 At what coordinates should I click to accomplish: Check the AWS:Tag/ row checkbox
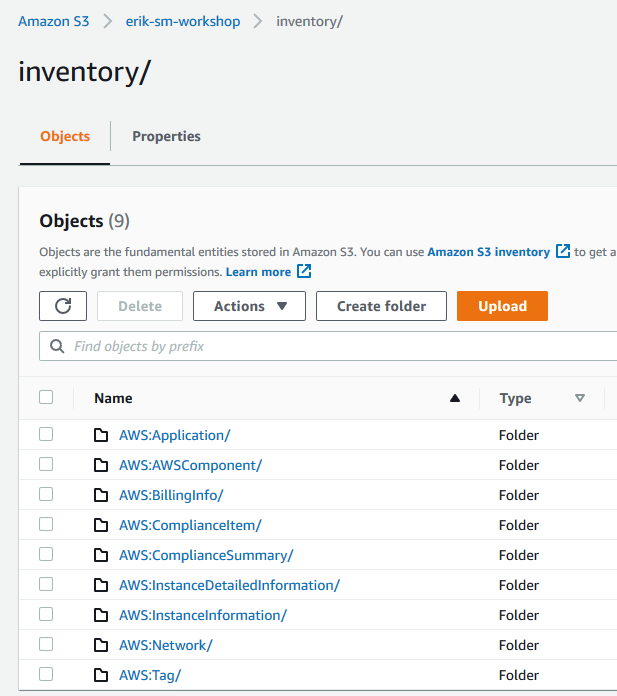pyautogui.click(x=46, y=674)
